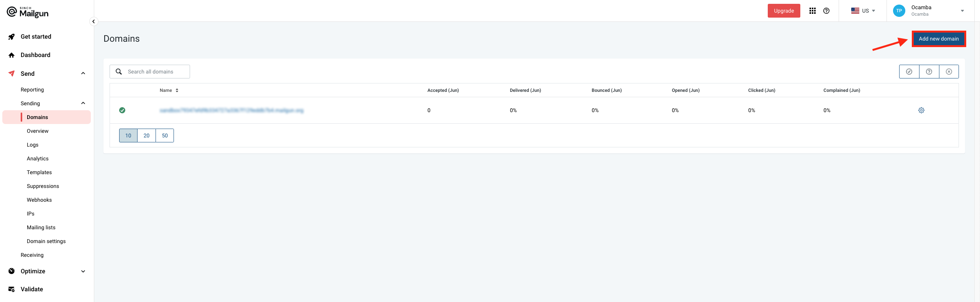Open the blurred sandbox domain link
Viewport: 980px width, 302px height.
coord(231,110)
